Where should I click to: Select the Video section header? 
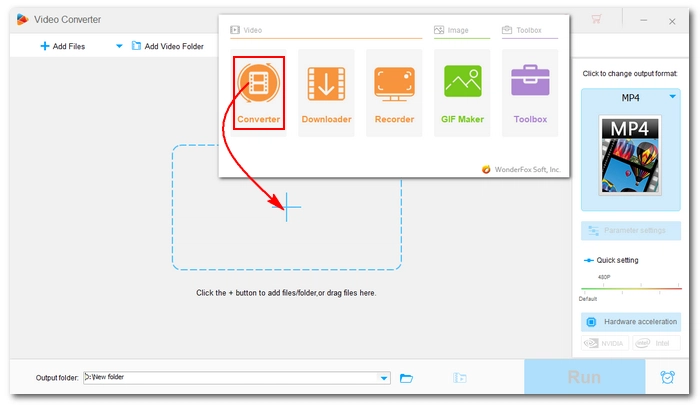246,30
